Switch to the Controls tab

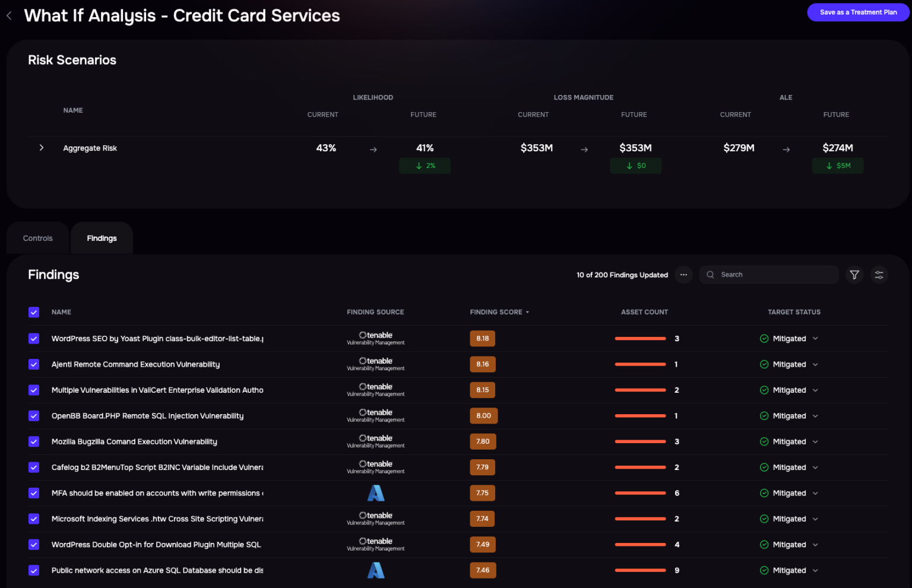38,239
